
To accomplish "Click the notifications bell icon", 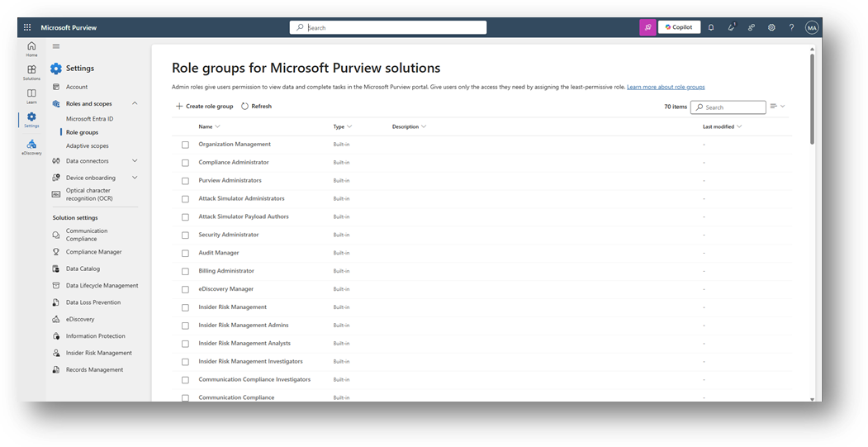I will click(711, 27).
